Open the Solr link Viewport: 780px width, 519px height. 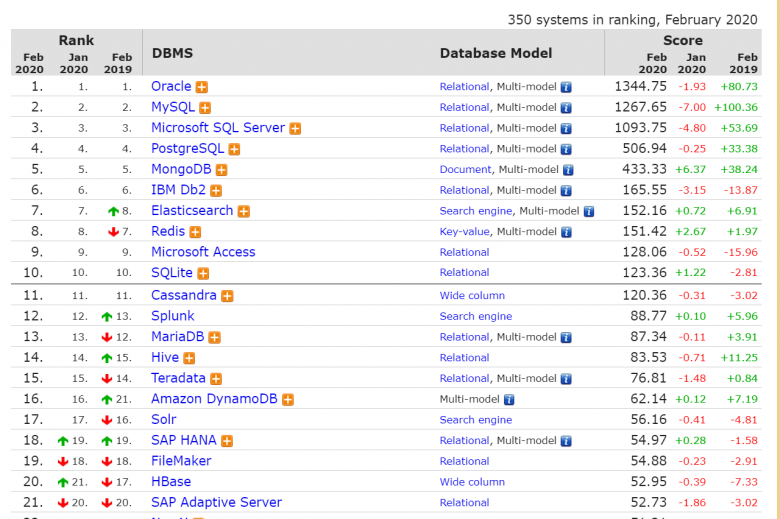pyautogui.click(x=164, y=419)
